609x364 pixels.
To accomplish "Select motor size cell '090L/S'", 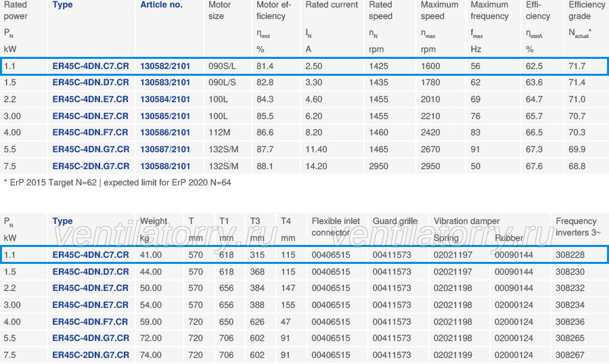I will [222, 83].
